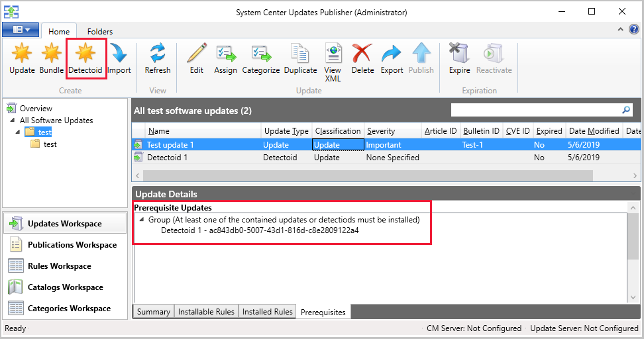Image resolution: width=644 pixels, height=339 pixels.
Task: Switch to the Folders ribbon tab
Action: click(100, 31)
